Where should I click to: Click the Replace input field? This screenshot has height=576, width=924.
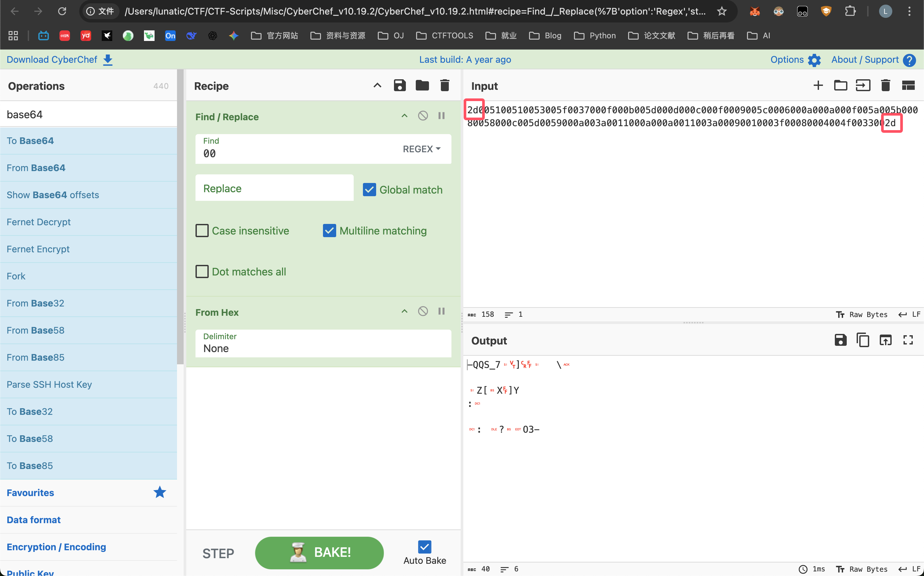coord(274,188)
